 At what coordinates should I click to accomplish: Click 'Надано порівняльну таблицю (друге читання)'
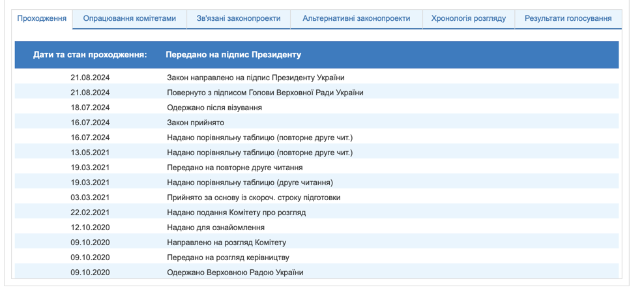(x=250, y=183)
